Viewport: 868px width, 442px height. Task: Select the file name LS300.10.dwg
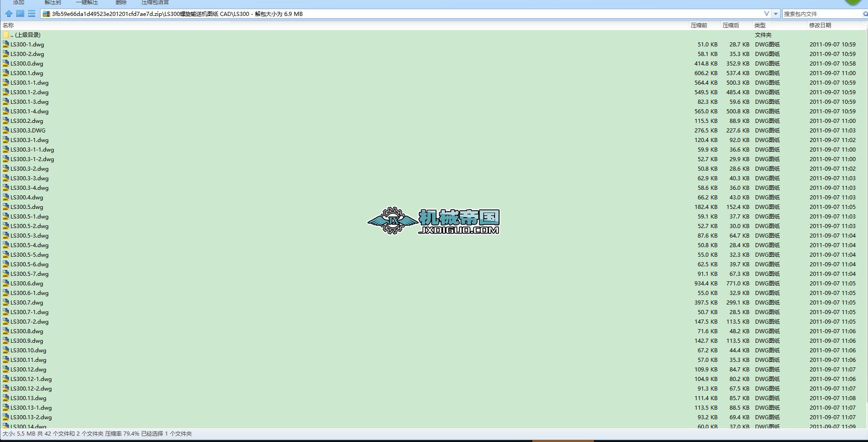(29, 351)
